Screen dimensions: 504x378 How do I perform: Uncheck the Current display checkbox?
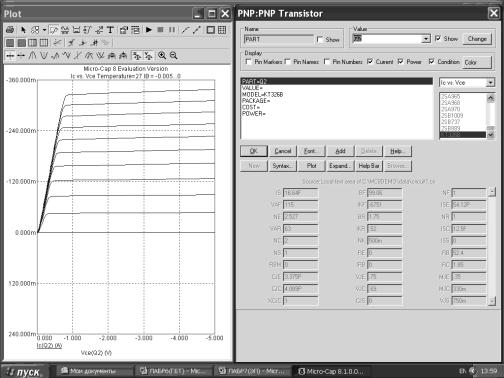tap(370, 62)
